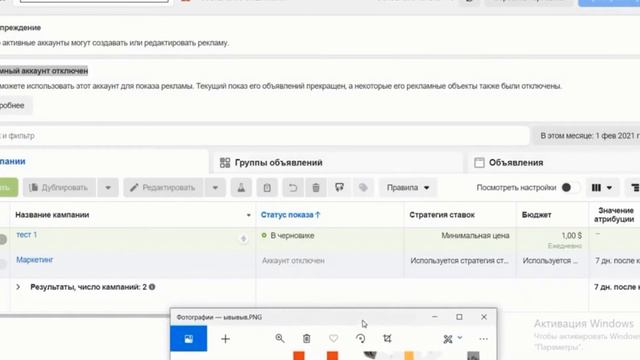The image size is (640, 360).
Task: Click the collection view icon in Photos window
Action: pyautogui.click(x=189, y=339)
